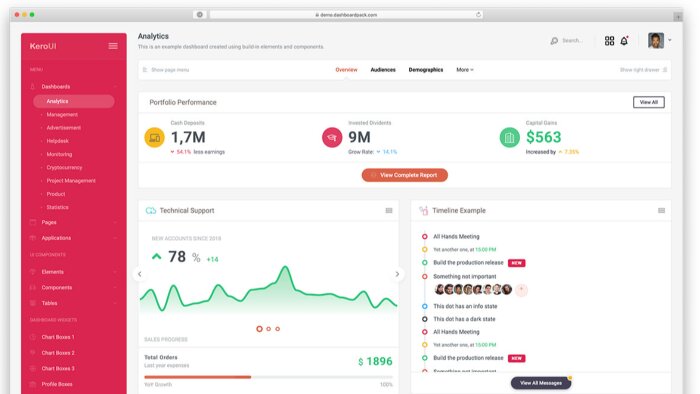Click the Pages sidebar icon

(x=33, y=222)
